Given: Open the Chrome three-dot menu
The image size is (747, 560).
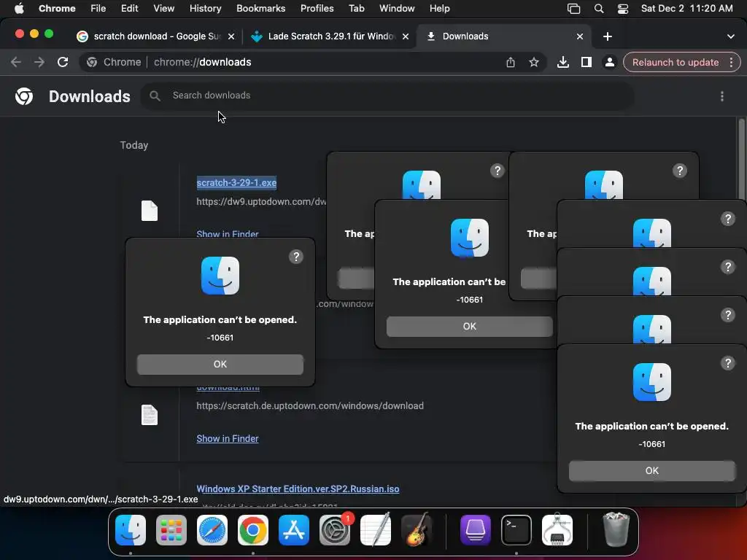Looking at the screenshot, I should [731, 63].
